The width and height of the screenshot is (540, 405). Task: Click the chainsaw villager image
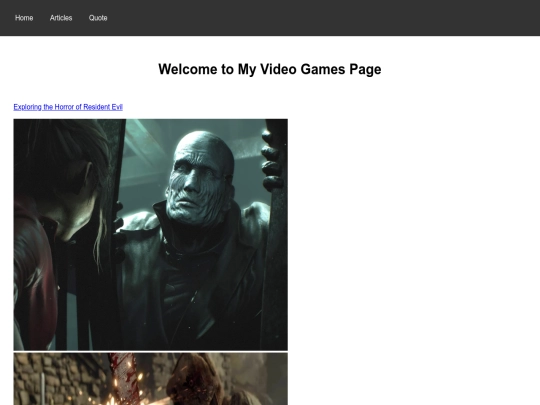tap(150, 379)
